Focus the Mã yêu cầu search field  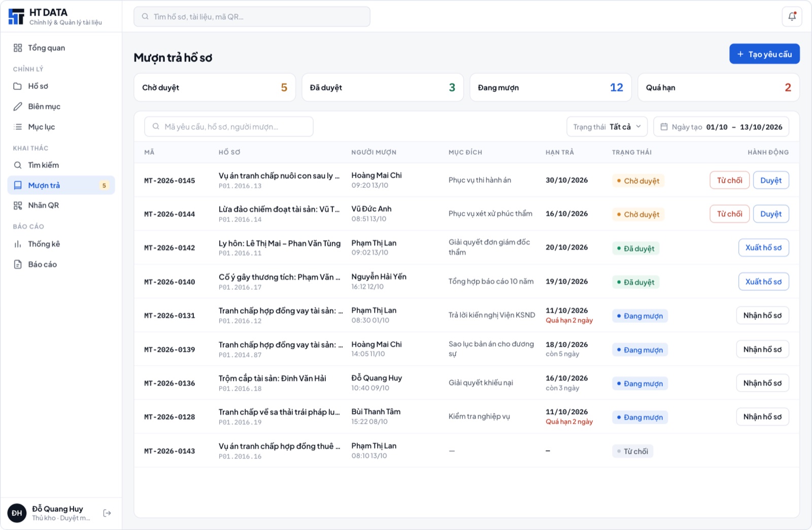tap(229, 126)
